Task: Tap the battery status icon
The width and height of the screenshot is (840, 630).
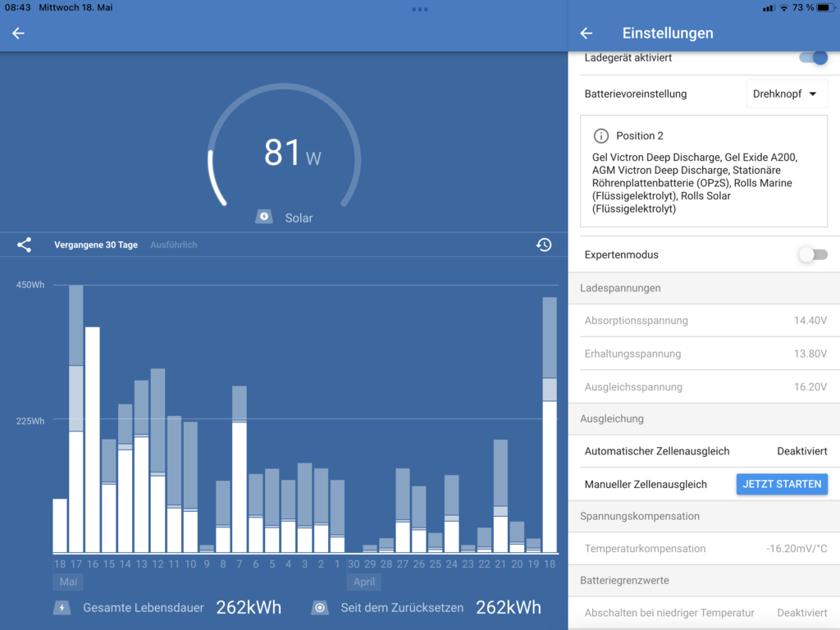Action: pos(825,7)
